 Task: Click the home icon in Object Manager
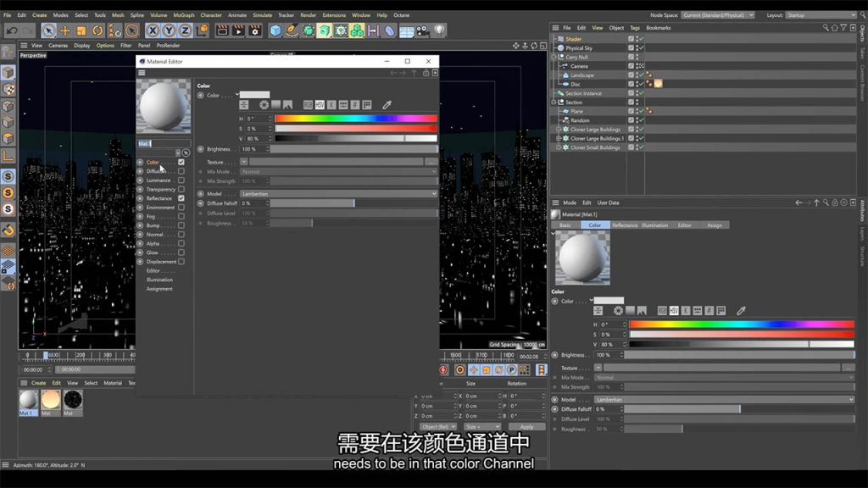tap(834, 28)
